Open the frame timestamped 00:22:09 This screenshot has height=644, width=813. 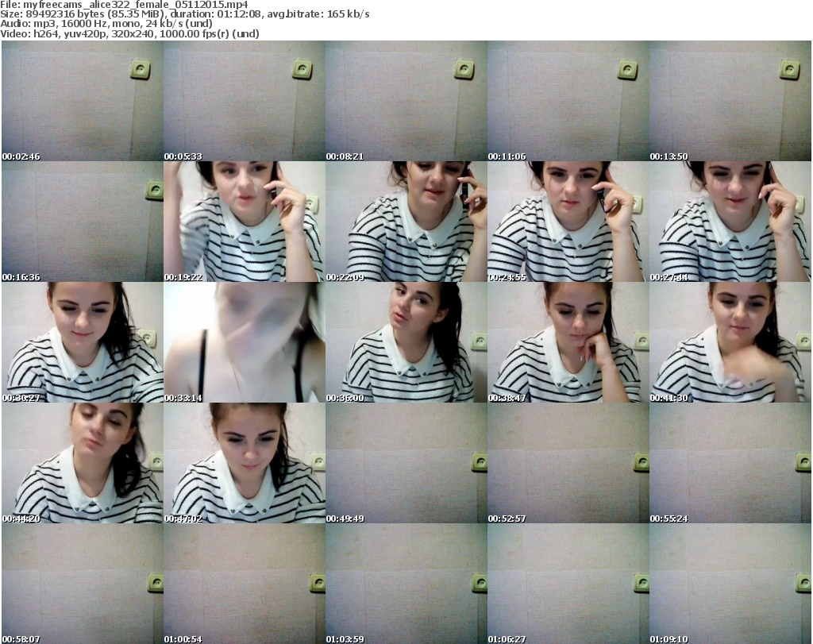click(x=406, y=222)
